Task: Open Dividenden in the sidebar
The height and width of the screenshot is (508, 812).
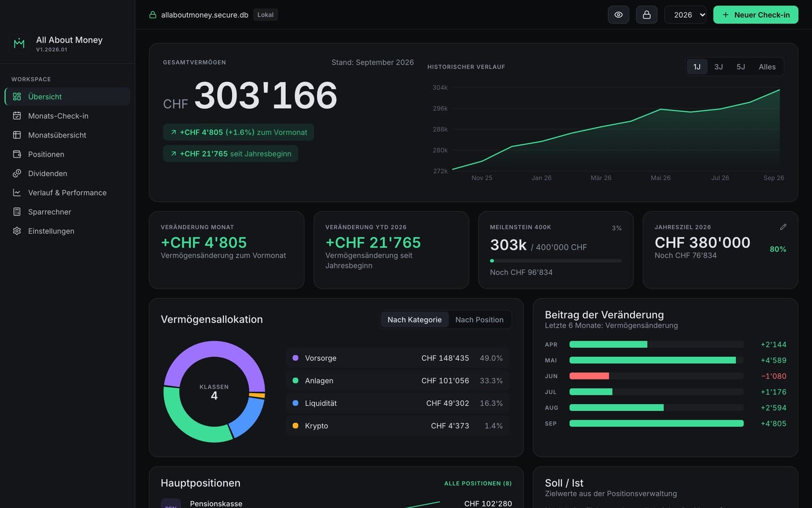Action: point(67,173)
